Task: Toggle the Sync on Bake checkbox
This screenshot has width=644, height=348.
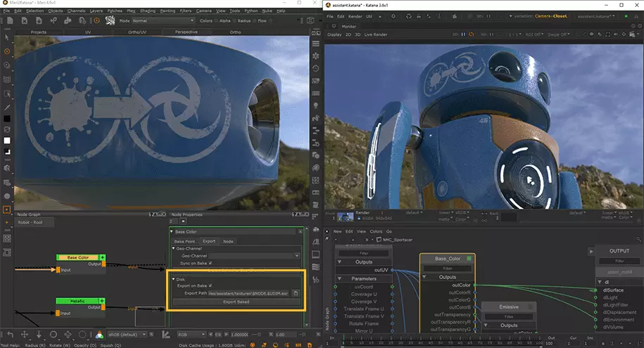Action: [210, 263]
